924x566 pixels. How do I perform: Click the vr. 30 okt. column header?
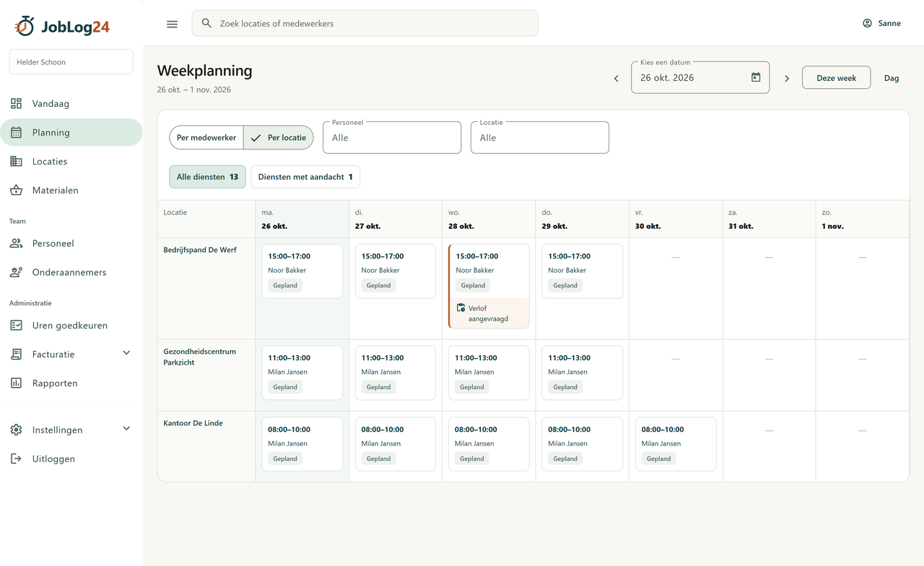tap(676, 219)
